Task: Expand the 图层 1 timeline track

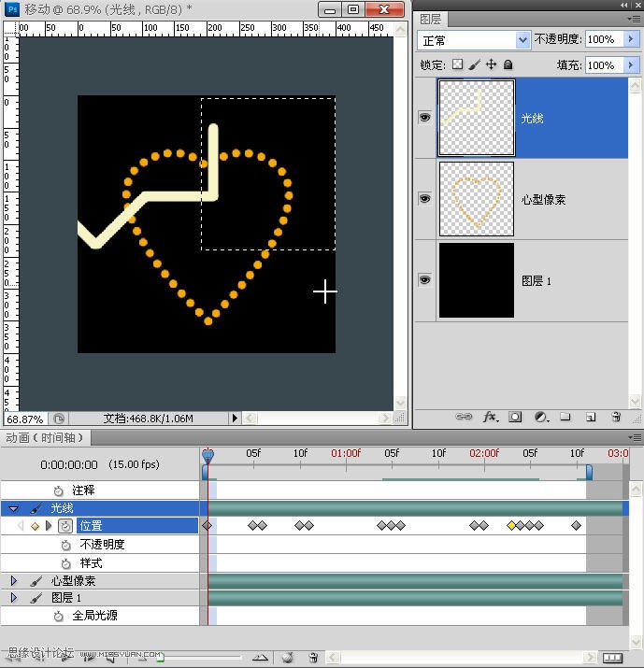Action: point(14,598)
